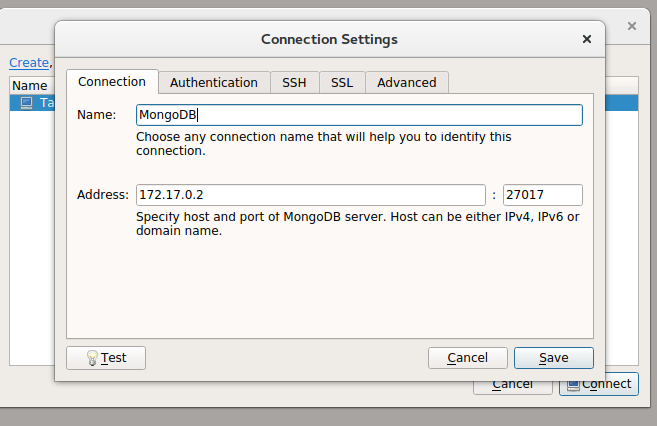Click the Name field containing MongoDB

(359, 115)
